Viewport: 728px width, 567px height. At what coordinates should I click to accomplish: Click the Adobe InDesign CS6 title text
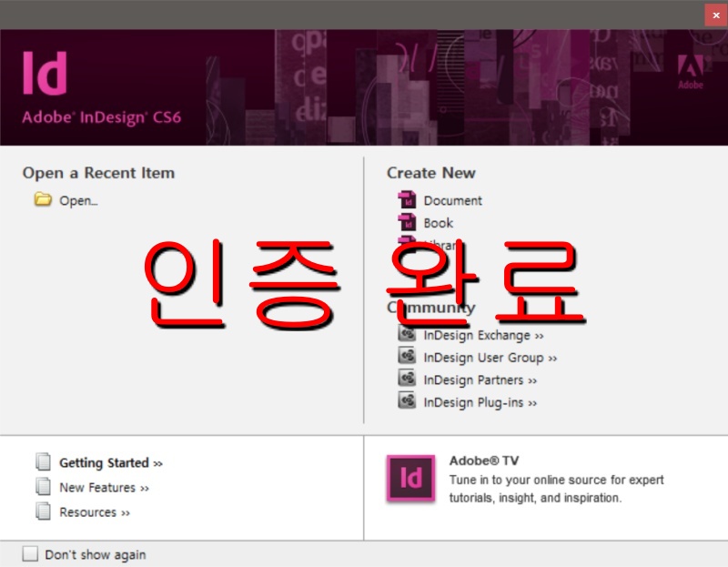tap(100, 118)
